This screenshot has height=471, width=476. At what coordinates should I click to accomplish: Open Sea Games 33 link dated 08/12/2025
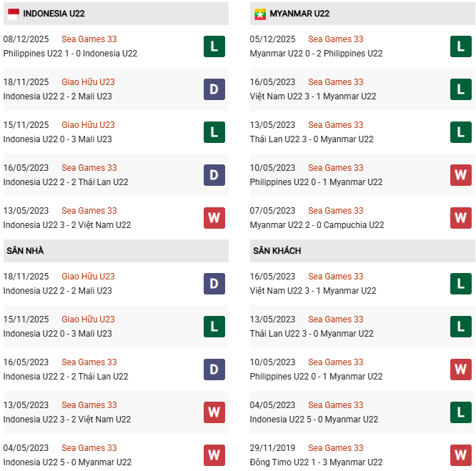tap(89, 39)
